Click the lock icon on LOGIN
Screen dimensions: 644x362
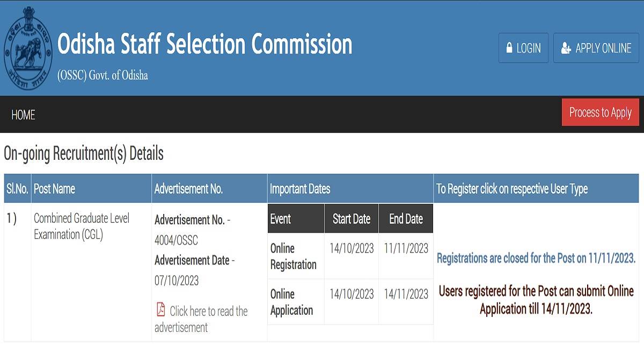[509, 48]
